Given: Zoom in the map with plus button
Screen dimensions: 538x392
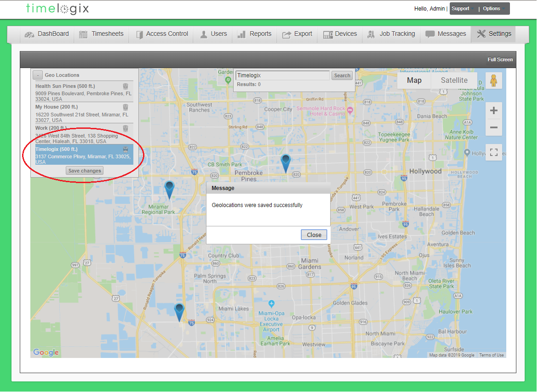Looking at the screenshot, I should click(x=494, y=110).
